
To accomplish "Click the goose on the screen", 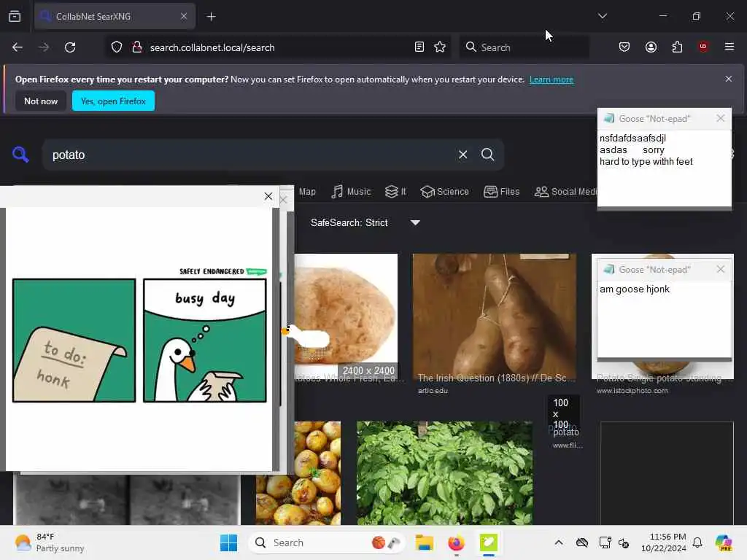I will point(306,335).
